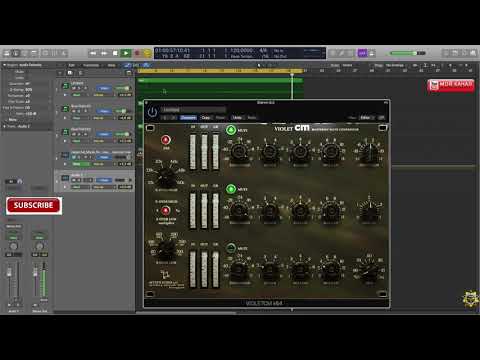Screen dimensions: 480x360
Task: Open the Mixer from the control bar
Action: click(x=54, y=53)
